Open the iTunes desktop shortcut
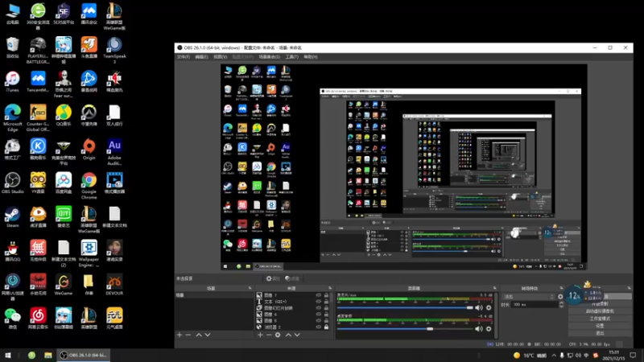Screen dimensions: 644x362 click(x=13, y=81)
